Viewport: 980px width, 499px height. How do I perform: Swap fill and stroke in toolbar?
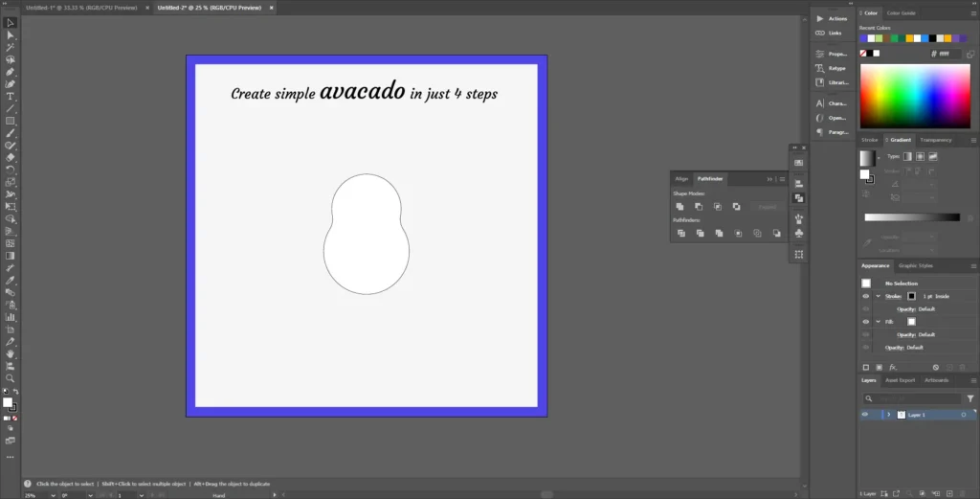click(x=15, y=392)
